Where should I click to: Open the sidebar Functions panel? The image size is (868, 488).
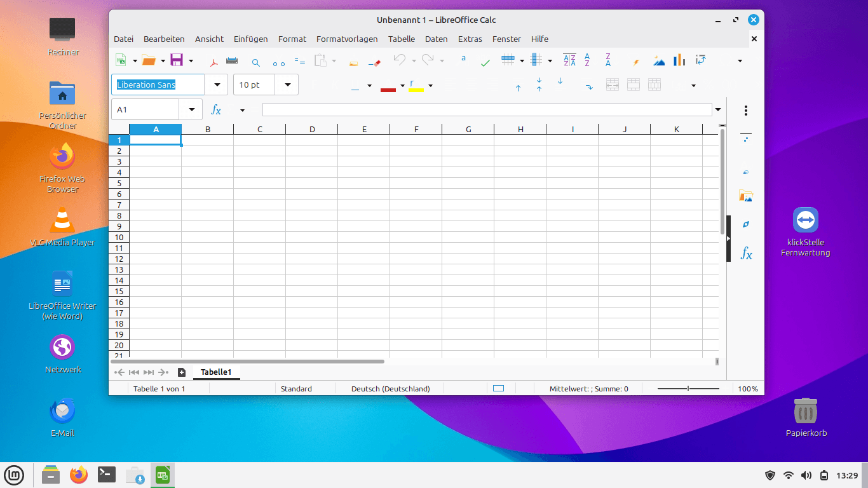click(746, 254)
